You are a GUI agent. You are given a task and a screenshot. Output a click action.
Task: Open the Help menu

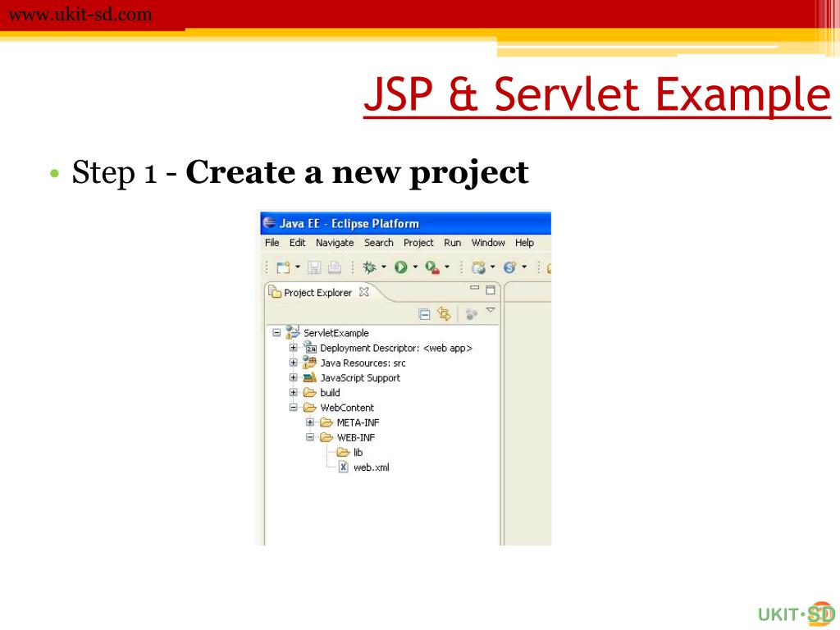pyautogui.click(x=524, y=243)
